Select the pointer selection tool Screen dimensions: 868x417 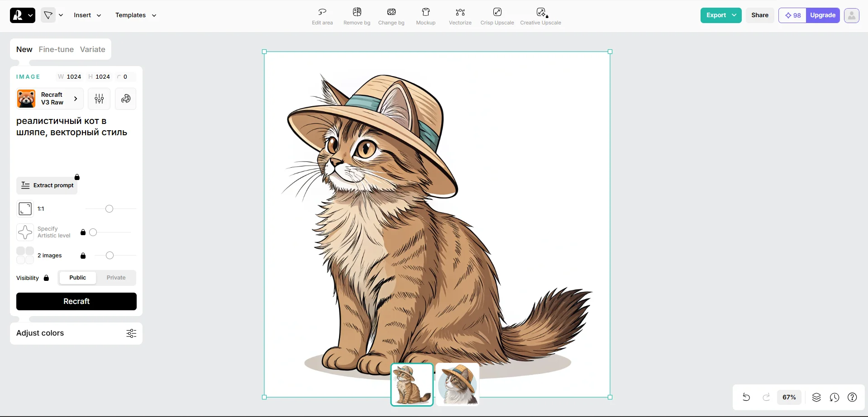tap(48, 15)
